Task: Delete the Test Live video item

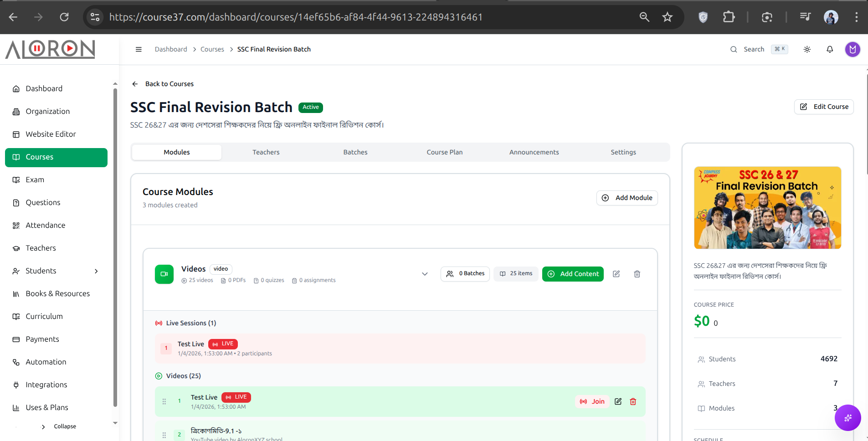Action: (633, 401)
